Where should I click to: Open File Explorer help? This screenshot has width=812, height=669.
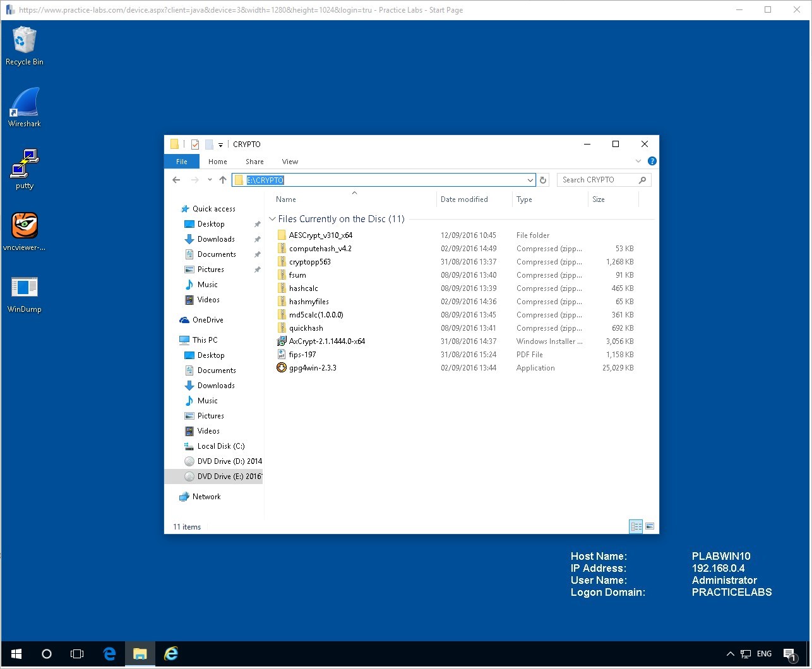point(652,161)
